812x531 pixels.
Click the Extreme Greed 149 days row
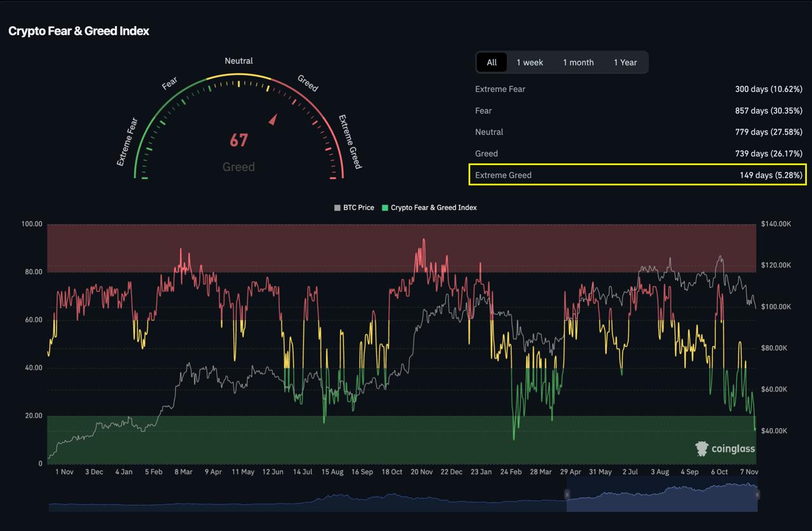pos(638,175)
